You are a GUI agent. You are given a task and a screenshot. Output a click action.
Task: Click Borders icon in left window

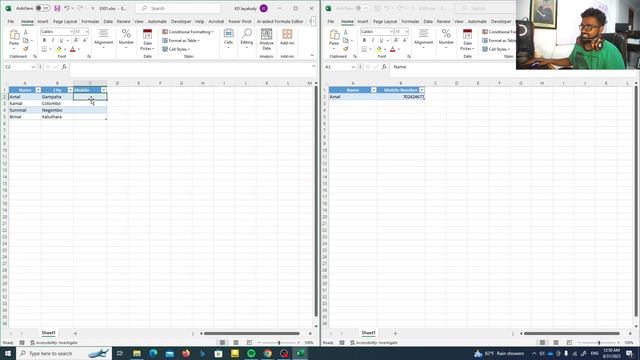(x=44, y=49)
